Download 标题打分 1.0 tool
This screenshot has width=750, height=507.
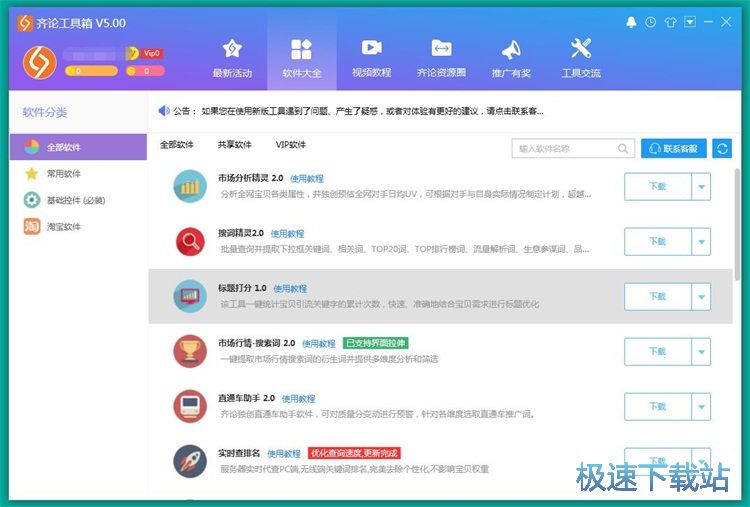[x=657, y=296]
